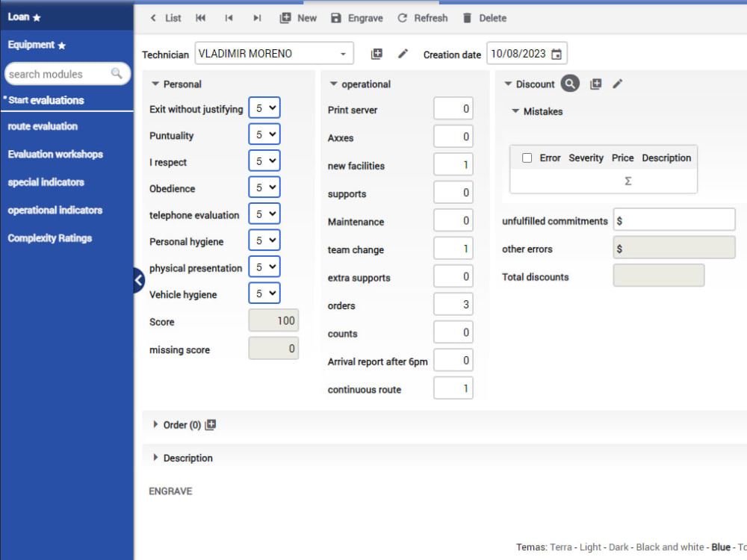
Task: Open Puntuality score dropdown
Action: pos(264,134)
